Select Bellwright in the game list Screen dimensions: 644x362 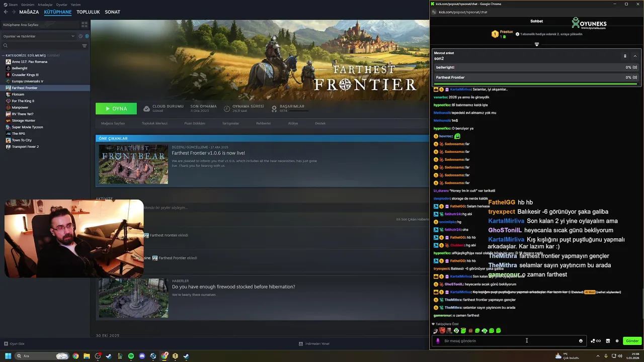pos(20,68)
